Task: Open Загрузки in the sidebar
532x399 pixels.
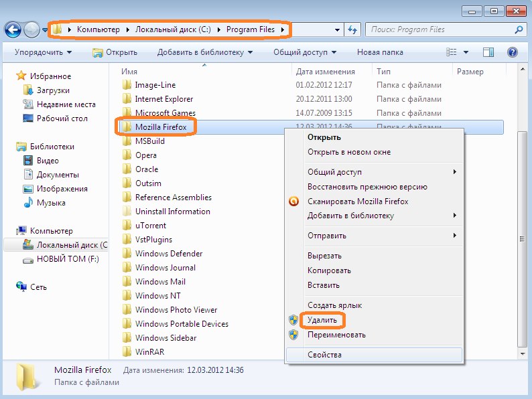Action: tap(53, 90)
